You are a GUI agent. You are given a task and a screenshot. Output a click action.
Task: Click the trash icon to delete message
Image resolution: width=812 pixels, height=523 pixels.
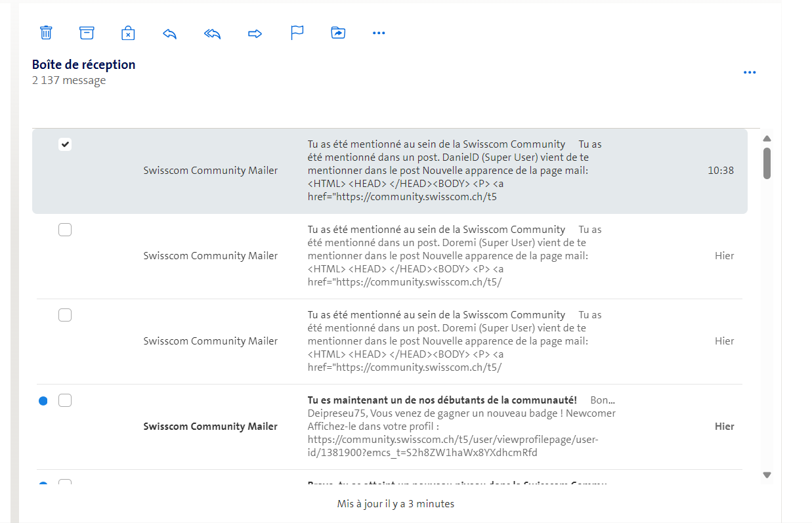point(46,33)
